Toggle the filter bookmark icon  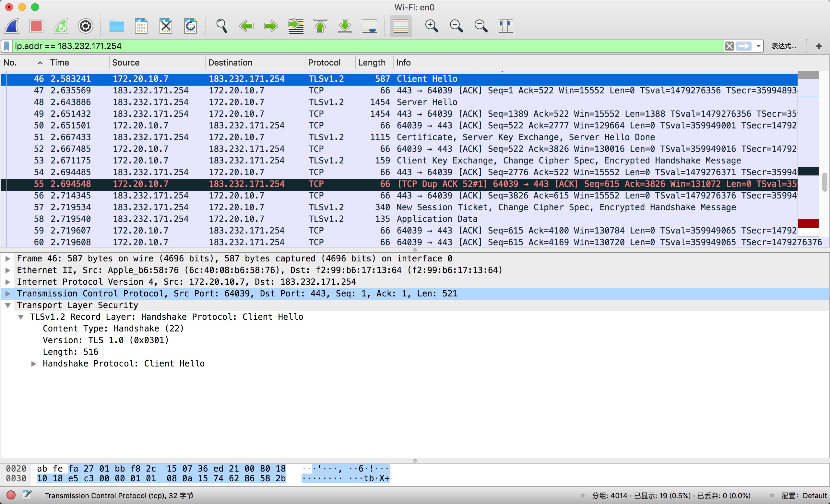[7, 46]
